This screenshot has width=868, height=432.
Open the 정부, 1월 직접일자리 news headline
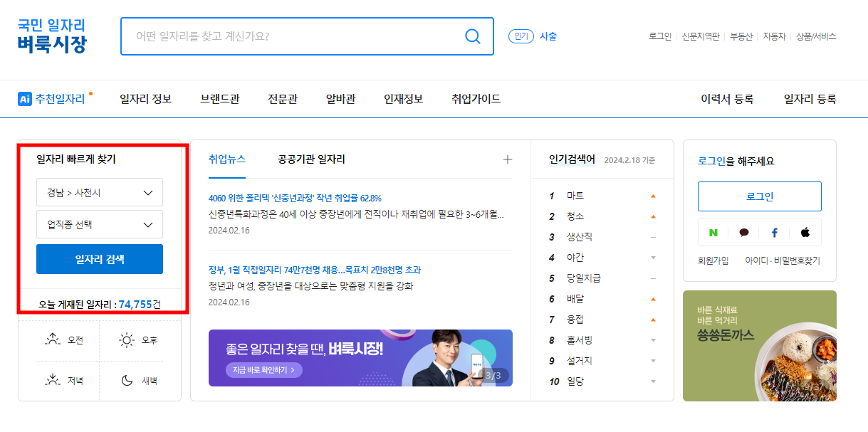[315, 270]
